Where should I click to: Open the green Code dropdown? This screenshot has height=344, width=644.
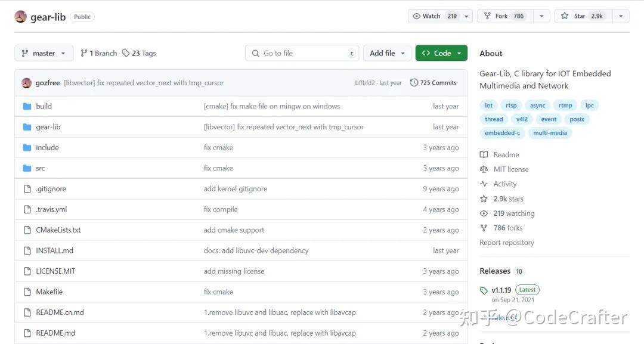441,52
